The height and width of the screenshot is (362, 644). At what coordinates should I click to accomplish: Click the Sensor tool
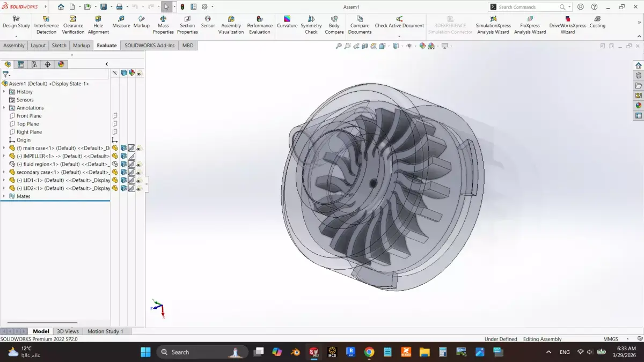click(208, 22)
